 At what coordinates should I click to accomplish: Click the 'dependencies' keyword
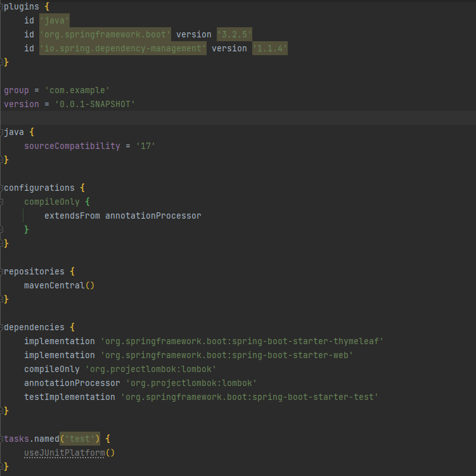[x=34, y=327]
